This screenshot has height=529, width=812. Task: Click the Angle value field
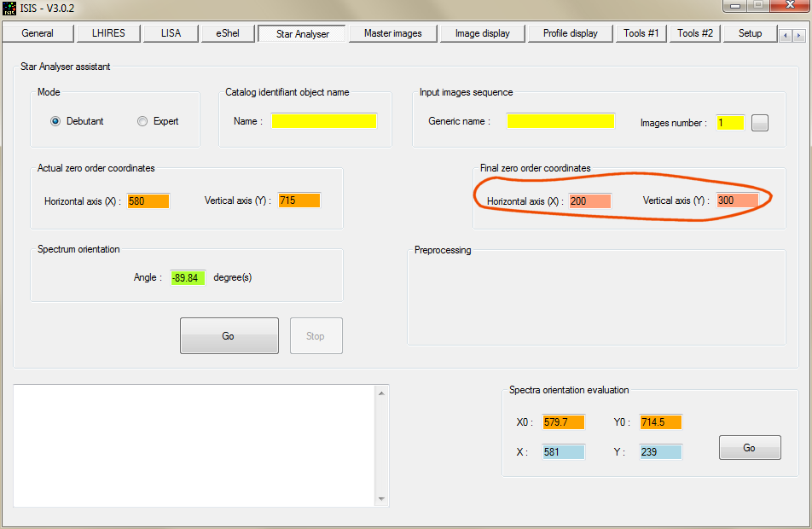pos(188,277)
